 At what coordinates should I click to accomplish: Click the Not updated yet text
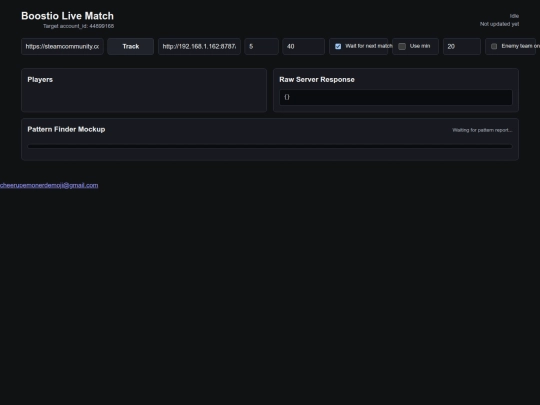tap(499, 24)
